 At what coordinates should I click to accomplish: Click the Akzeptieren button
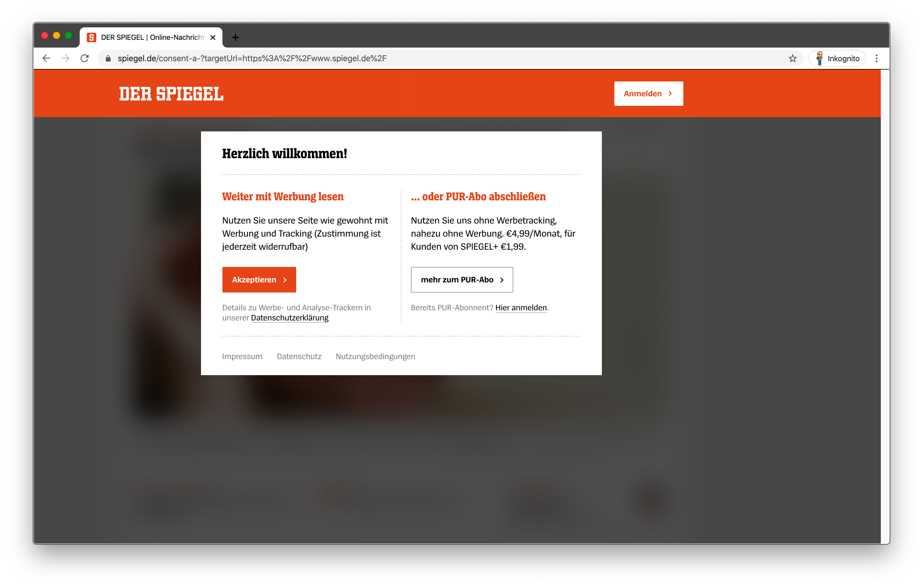click(259, 280)
